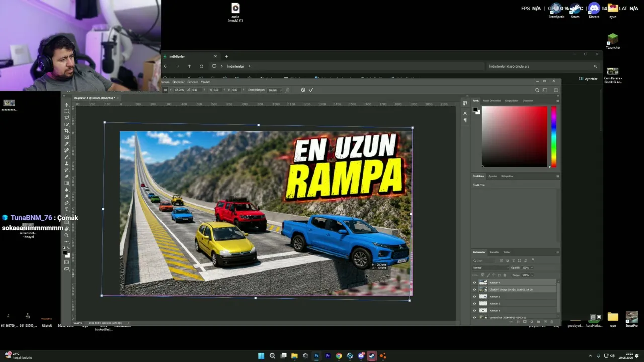Viewport: 644px width, 362px height.
Task: Click the Explorer search box
Action: click(542, 66)
